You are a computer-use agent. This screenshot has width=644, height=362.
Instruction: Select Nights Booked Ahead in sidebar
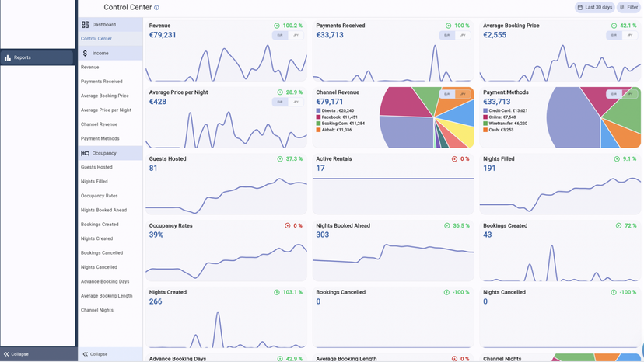(x=103, y=211)
